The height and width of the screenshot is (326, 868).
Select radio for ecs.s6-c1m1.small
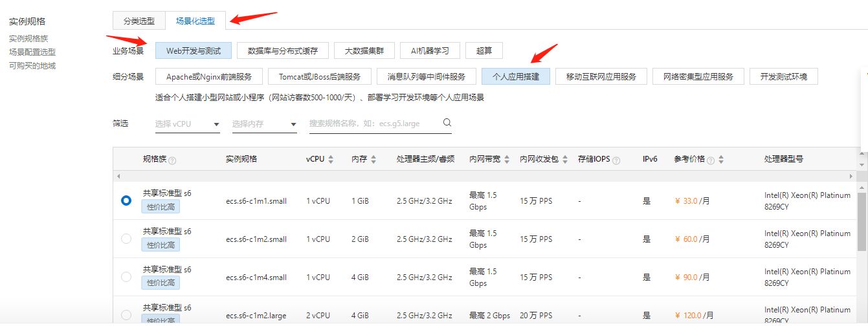point(126,201)
